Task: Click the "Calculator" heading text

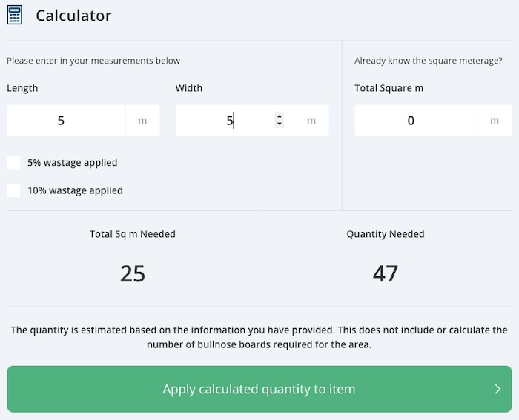Action: pos(73,16)
